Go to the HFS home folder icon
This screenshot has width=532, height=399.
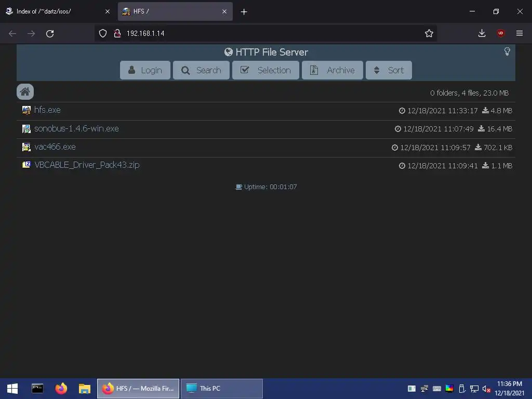pos(25,91)
